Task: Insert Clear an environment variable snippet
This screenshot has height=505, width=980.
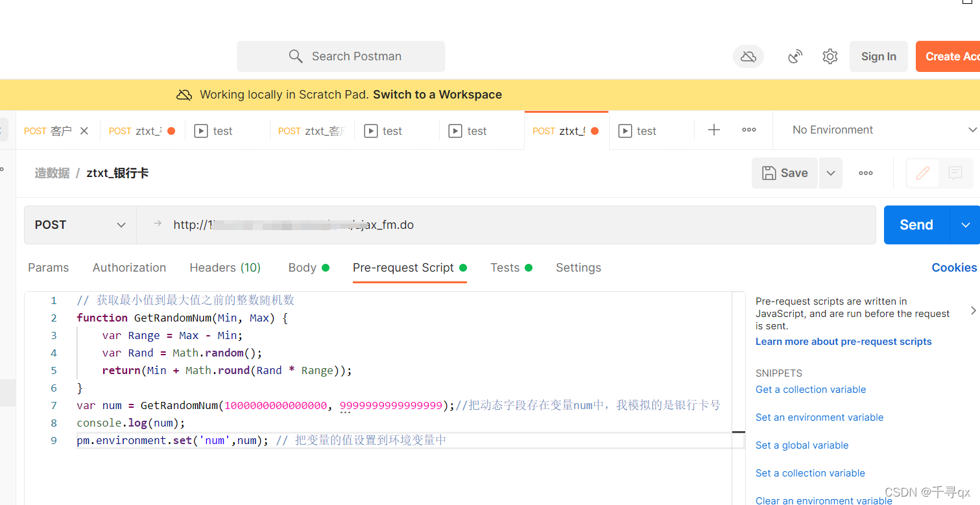Action: tap(824, 500)
